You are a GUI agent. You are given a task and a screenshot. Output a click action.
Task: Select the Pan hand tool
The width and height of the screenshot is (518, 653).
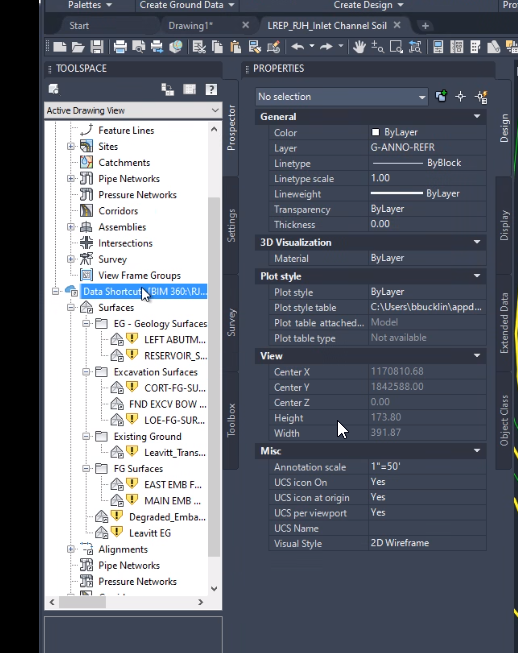[359, 47]
